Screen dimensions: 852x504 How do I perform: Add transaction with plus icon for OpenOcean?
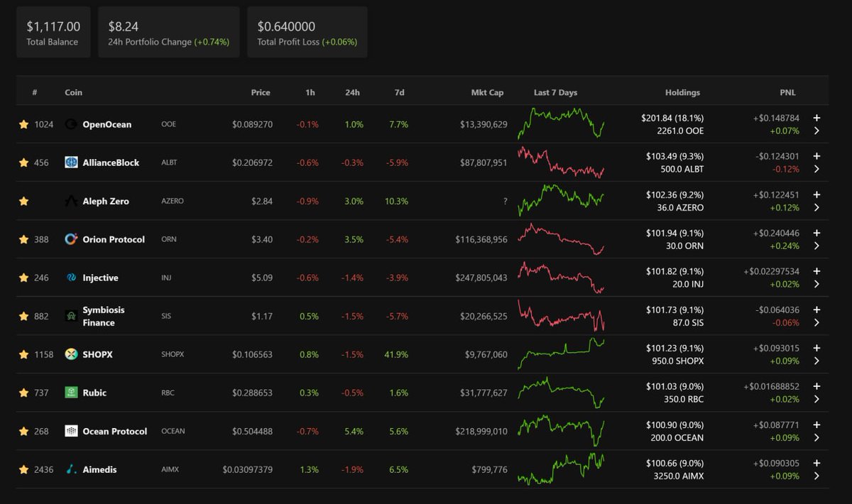pyautogui.click(x=816, y=118)
